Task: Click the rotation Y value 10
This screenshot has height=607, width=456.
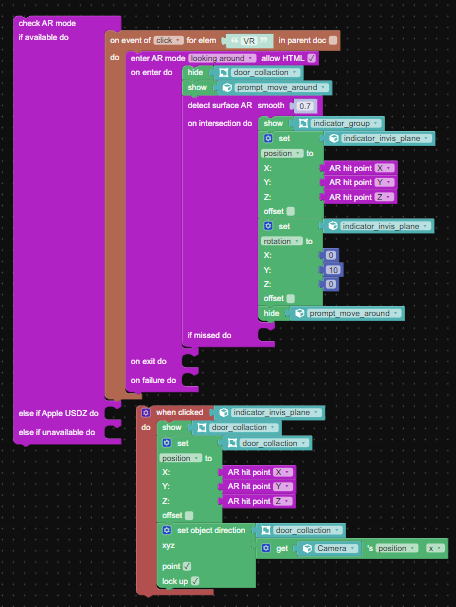Action: (333, 270)
